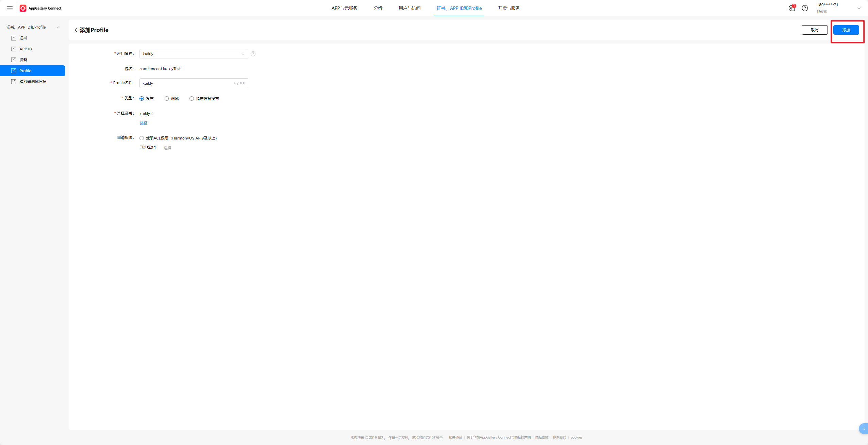Click the blue 添加 button
The height and width of the screenshot is (445, 868).
click(846, 30)
